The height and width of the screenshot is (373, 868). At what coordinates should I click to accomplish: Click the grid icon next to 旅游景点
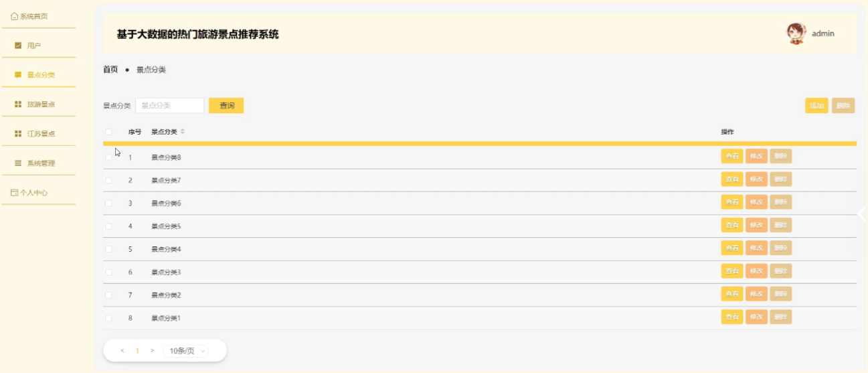coord(18,104)
